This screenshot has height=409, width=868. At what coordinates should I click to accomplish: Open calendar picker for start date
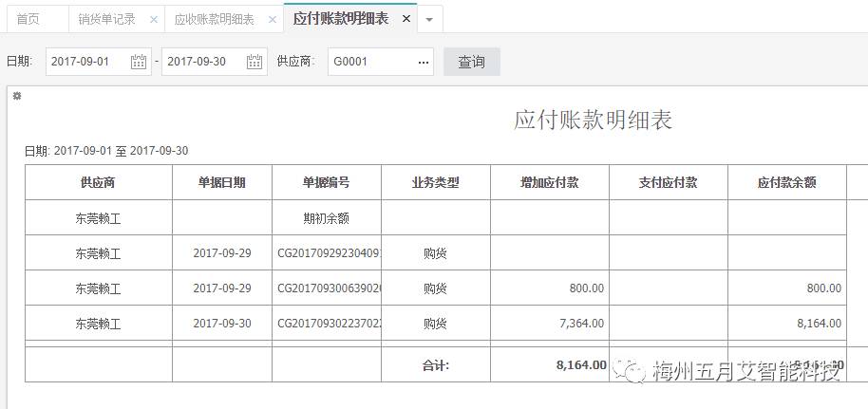[139, 62]
